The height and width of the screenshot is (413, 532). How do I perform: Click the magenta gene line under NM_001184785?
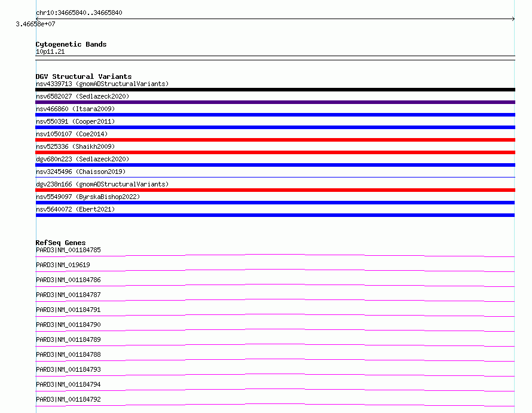point(275,255)
